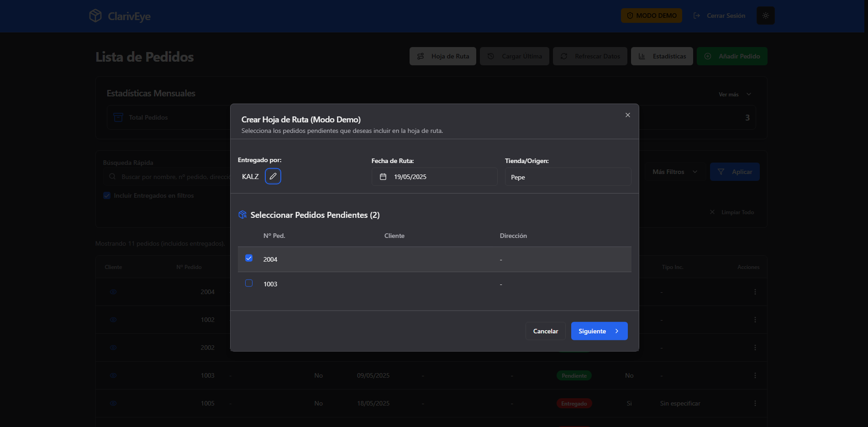Click the calendar icon in Fecha de Ruta
Image resolution: width=868 pixels, height=427 pixels.
point(383,177)
